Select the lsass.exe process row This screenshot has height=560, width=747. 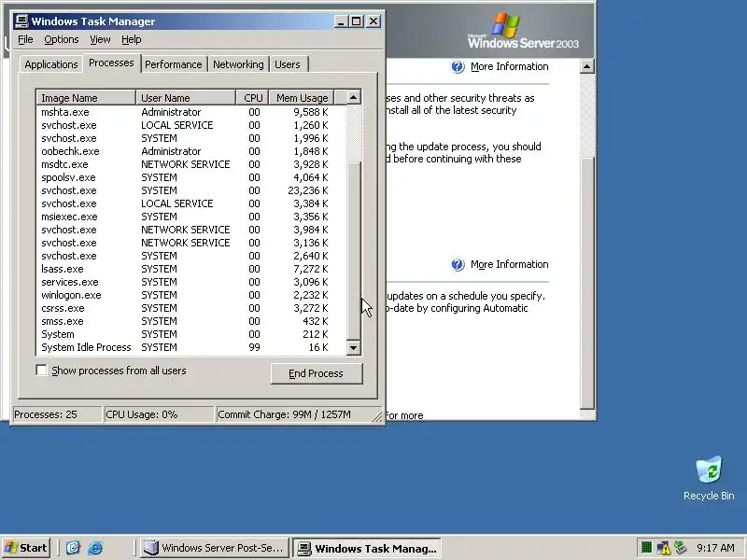coord(191,269)
